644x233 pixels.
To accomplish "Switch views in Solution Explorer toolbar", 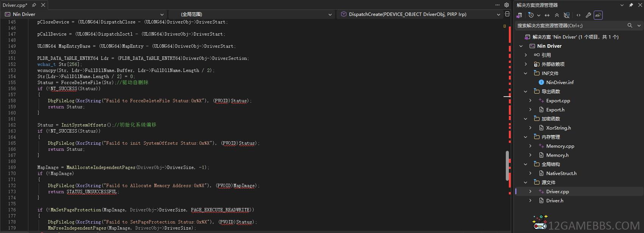I will [x=519, y=15].
